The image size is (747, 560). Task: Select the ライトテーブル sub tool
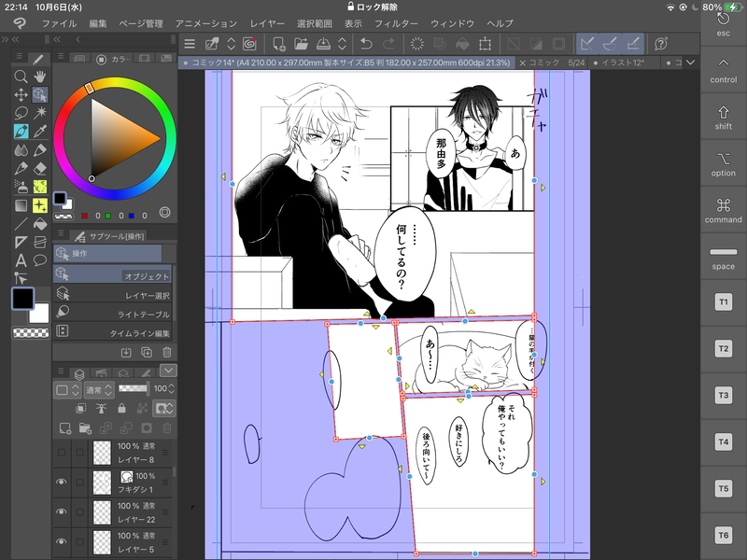(112, 314)
